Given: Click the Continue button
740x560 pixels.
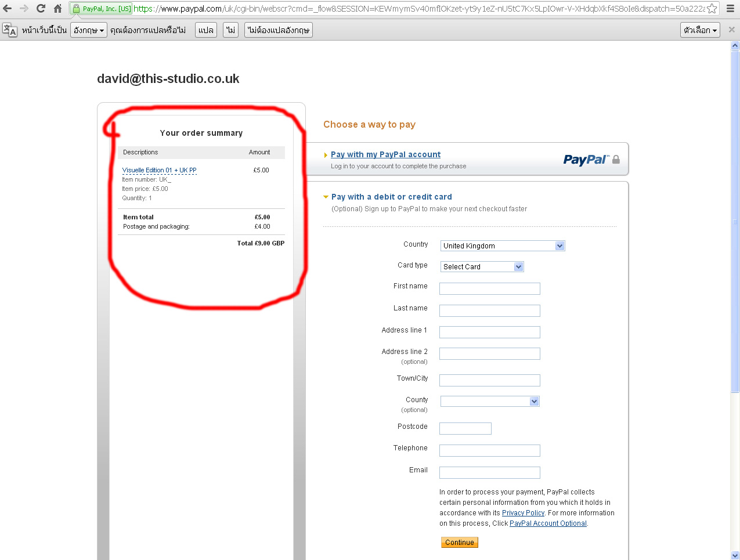Looking at the screenshot, I should click(460, 543).
